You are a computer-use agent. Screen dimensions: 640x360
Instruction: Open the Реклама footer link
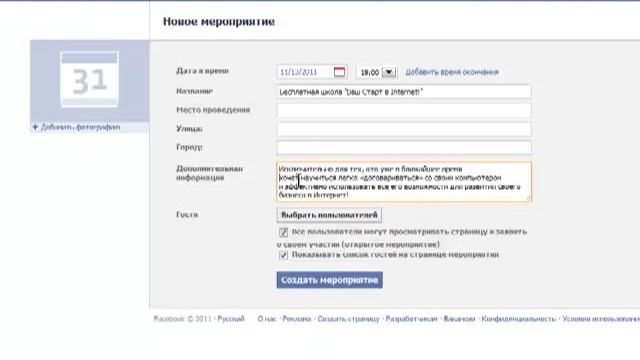297,319
